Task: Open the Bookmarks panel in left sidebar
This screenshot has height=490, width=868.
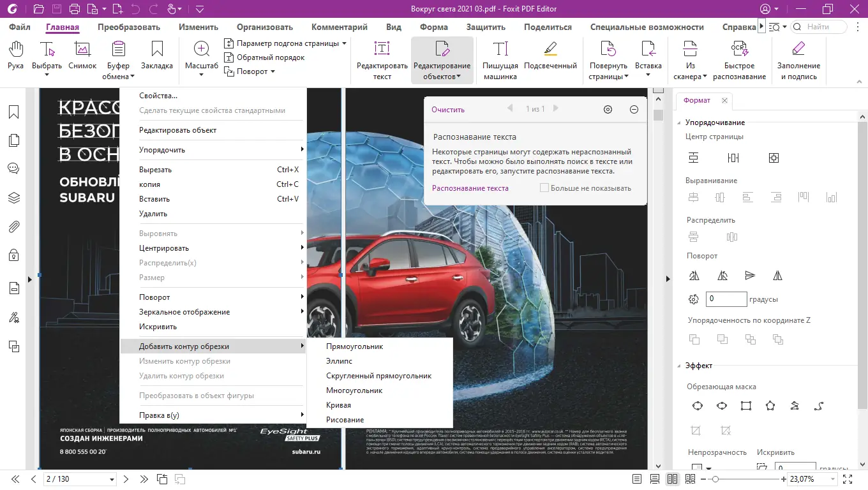Action: (13, 112)
